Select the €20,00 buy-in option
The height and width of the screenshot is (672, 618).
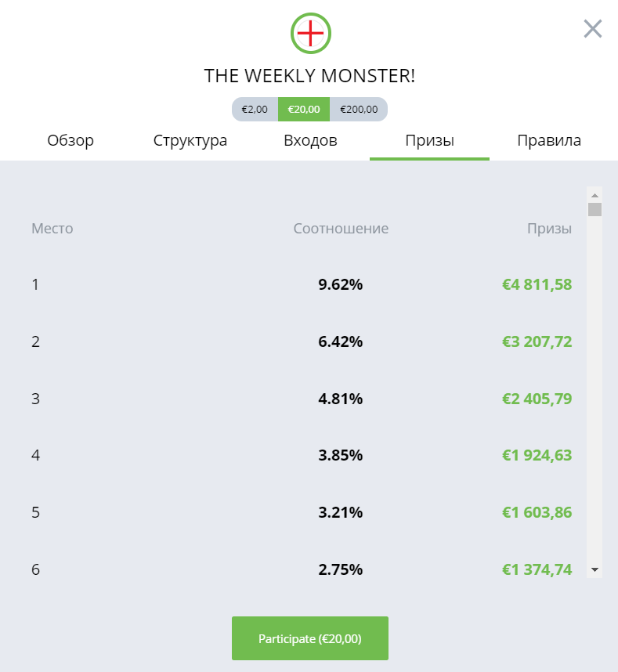coord(304,110)
